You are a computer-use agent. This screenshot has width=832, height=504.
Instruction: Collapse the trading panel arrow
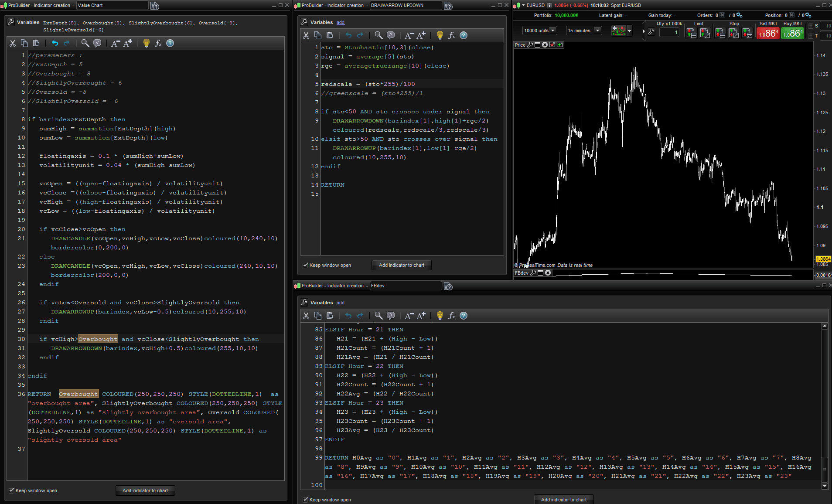click(x=644, y=31)
